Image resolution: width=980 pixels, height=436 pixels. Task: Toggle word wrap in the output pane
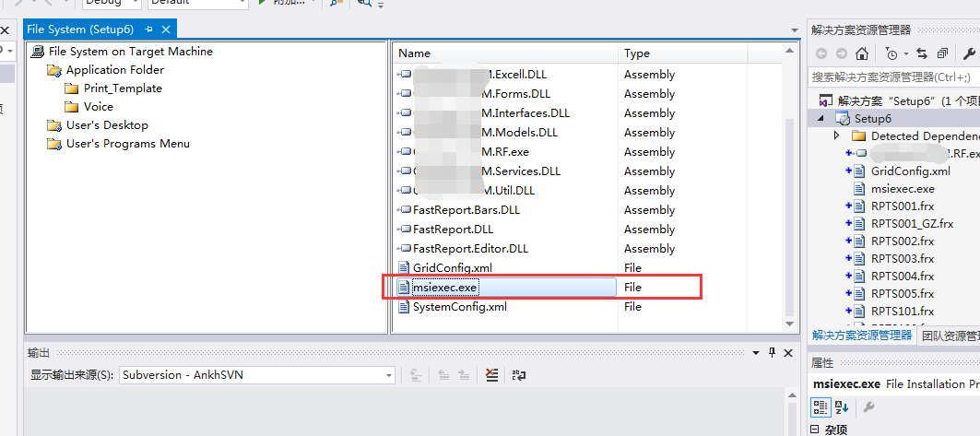[519, 375]
